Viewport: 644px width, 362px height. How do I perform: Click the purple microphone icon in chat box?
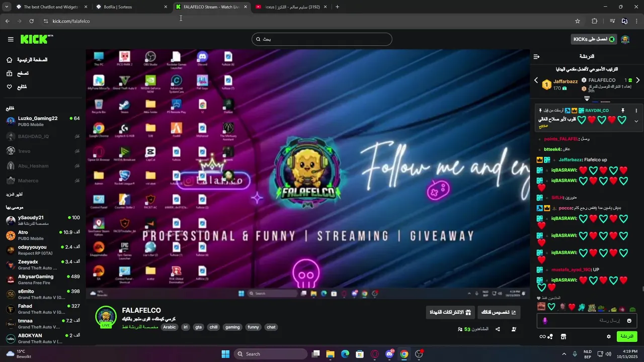544,320
